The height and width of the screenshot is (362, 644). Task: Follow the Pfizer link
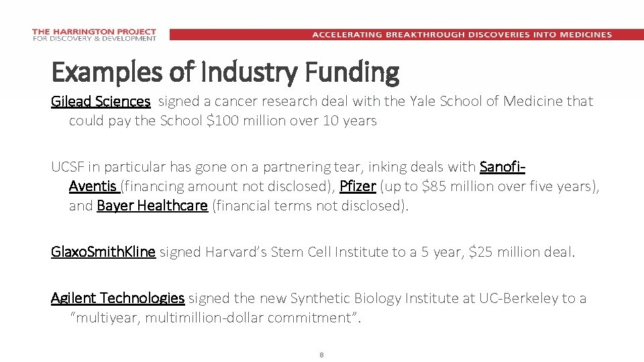tap(358, 186)
